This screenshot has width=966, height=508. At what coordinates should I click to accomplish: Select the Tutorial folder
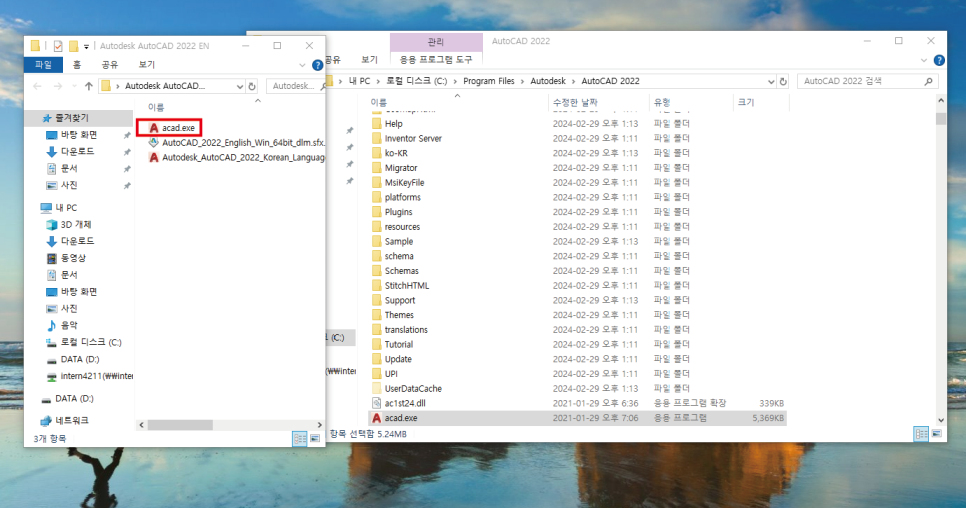392,344
